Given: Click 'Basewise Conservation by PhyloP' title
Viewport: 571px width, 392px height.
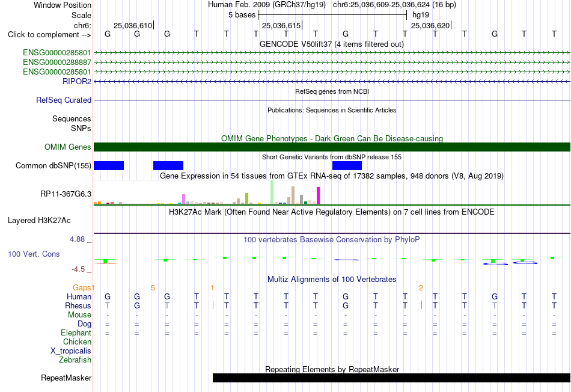Looking at the screenshot, I should pos(332,240).
